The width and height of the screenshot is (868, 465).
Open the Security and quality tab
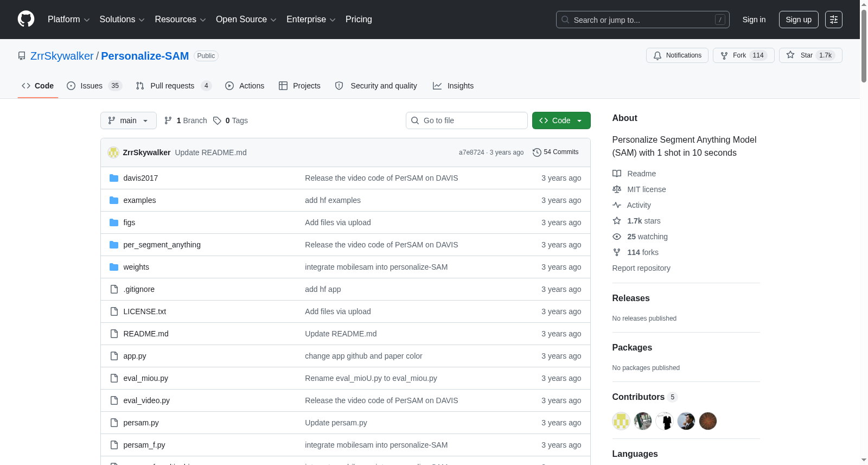[x=376, y=86]
